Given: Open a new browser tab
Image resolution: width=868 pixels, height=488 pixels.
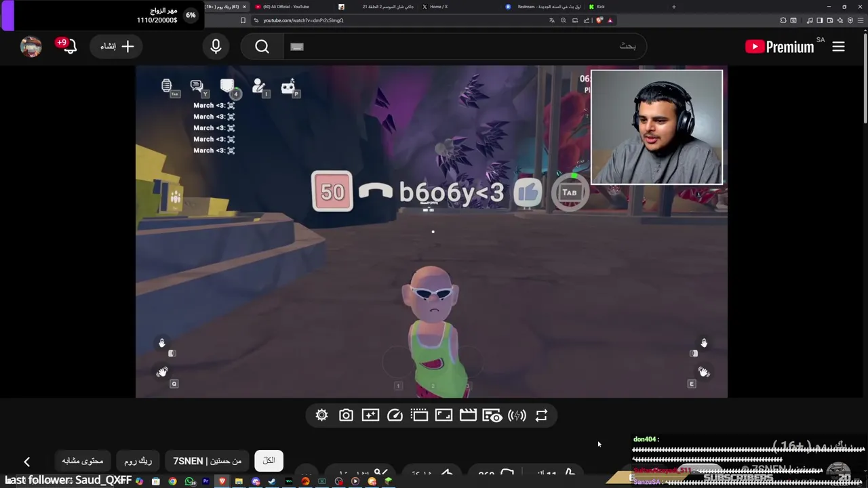Looking at the screenshot, I should (673, 7).
